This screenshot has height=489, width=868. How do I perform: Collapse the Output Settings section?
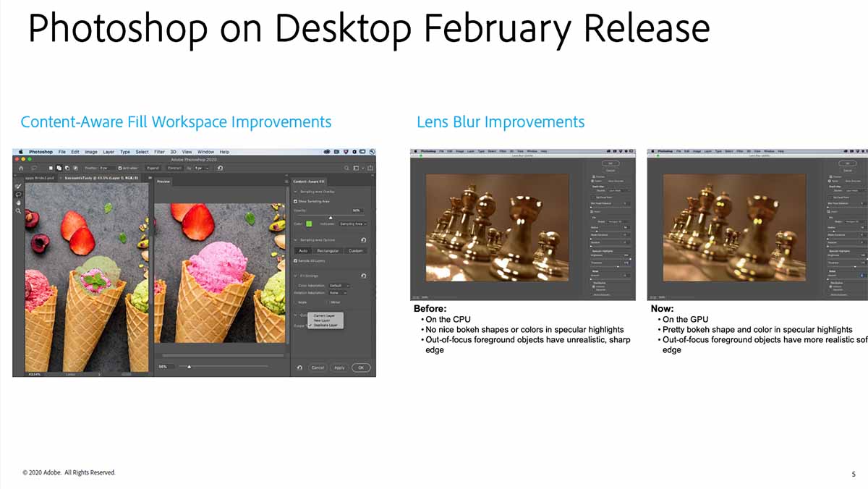295,315
